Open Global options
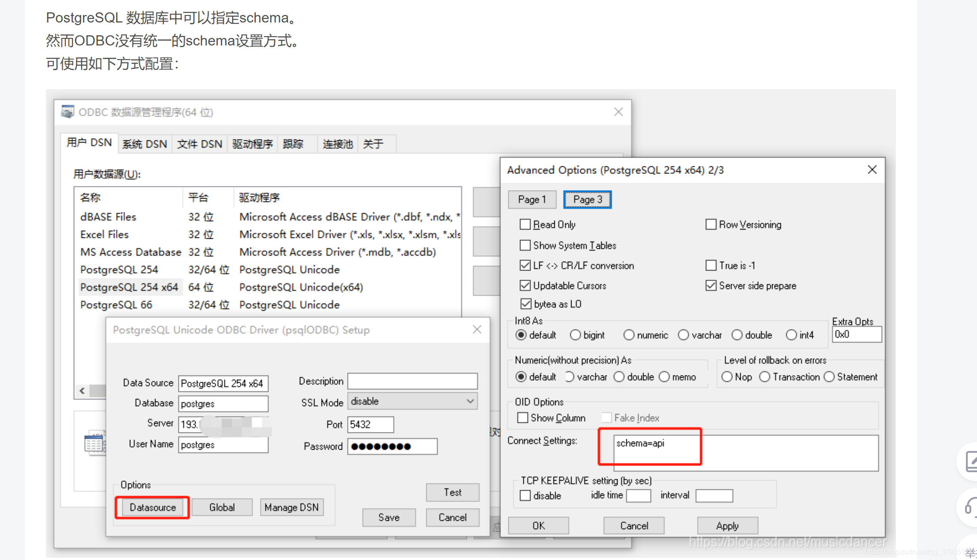 pos(222,507)
